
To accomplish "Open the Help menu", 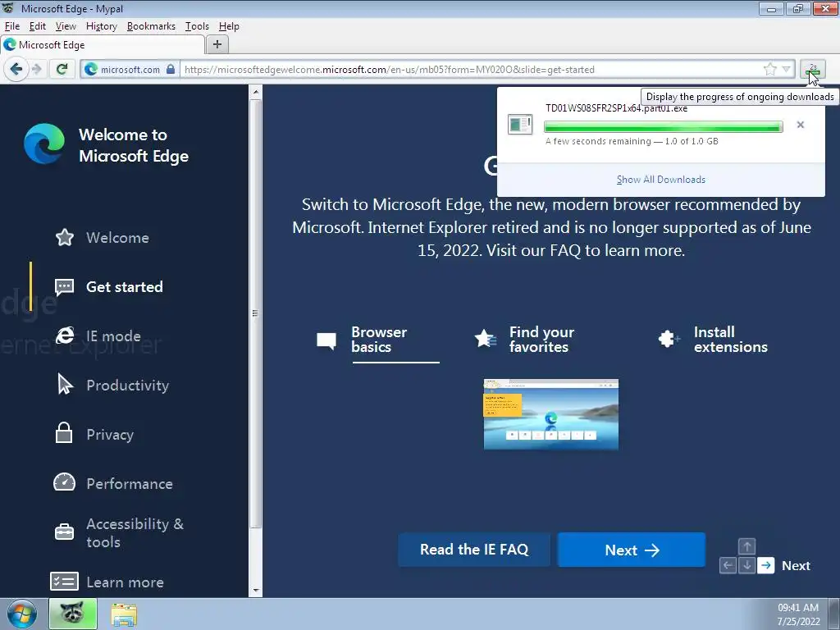I will pyautogui.click(x=229, y=26).
